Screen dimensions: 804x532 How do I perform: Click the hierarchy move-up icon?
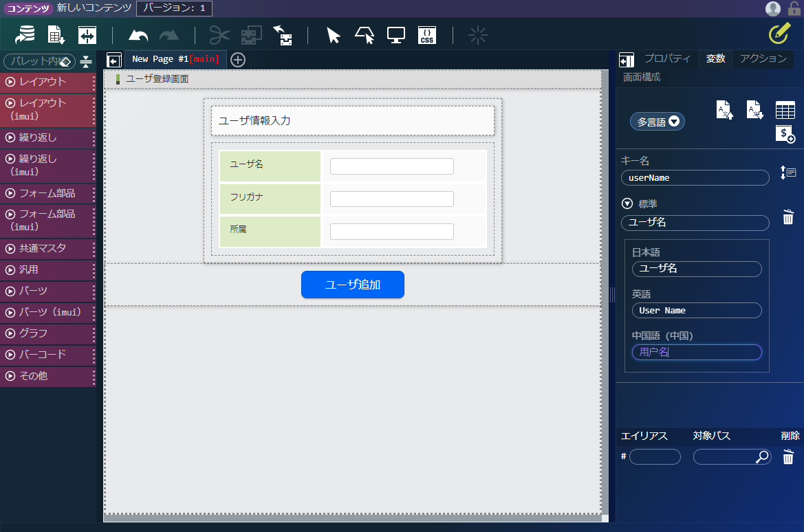click(x=283, y=35)
